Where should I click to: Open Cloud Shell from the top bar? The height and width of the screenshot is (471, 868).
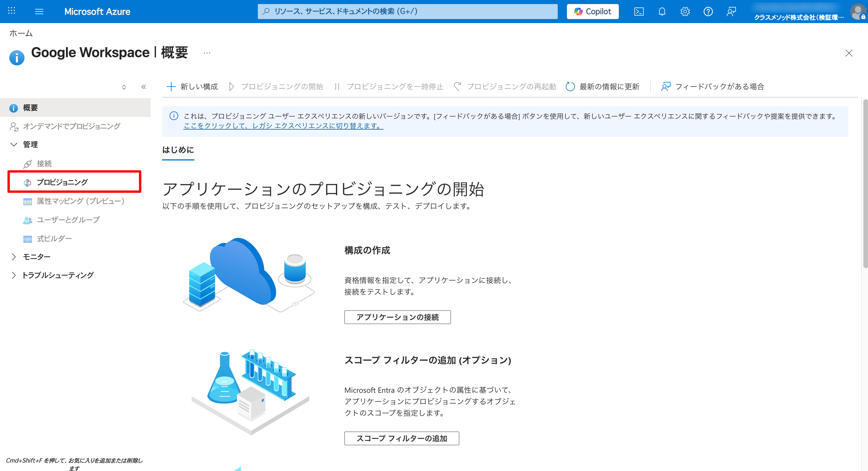639,11
